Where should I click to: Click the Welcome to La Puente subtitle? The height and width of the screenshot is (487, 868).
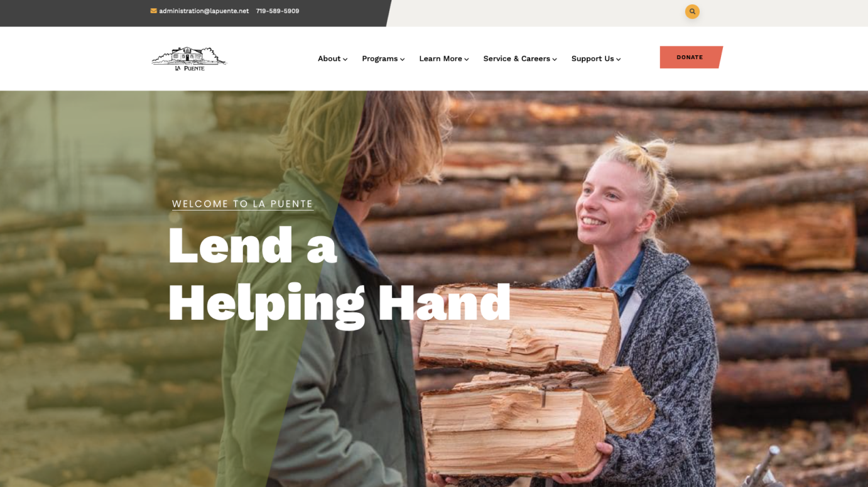(242, 204)
